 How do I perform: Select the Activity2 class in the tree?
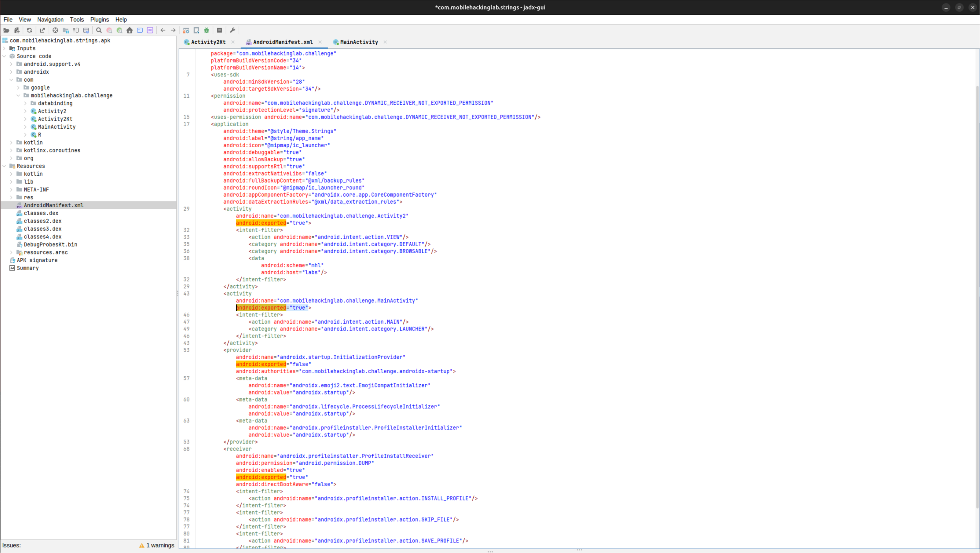pos(52,111)
